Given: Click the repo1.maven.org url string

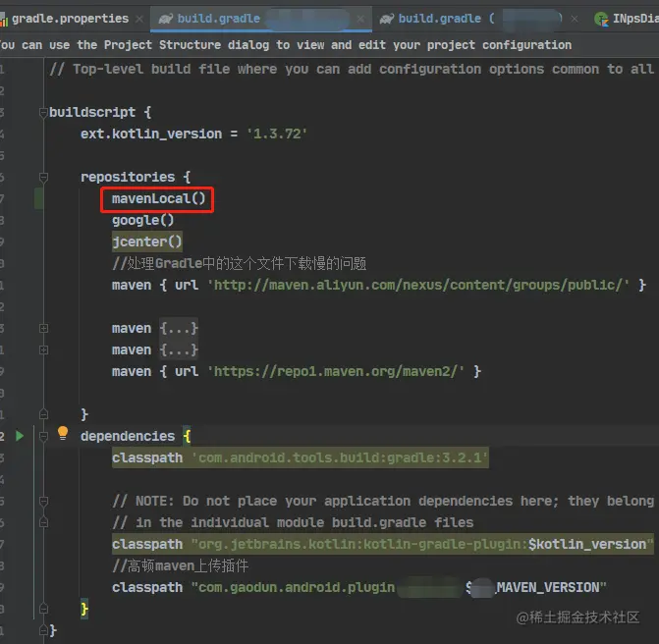Looking at the screenshot, I should point(336,372).
